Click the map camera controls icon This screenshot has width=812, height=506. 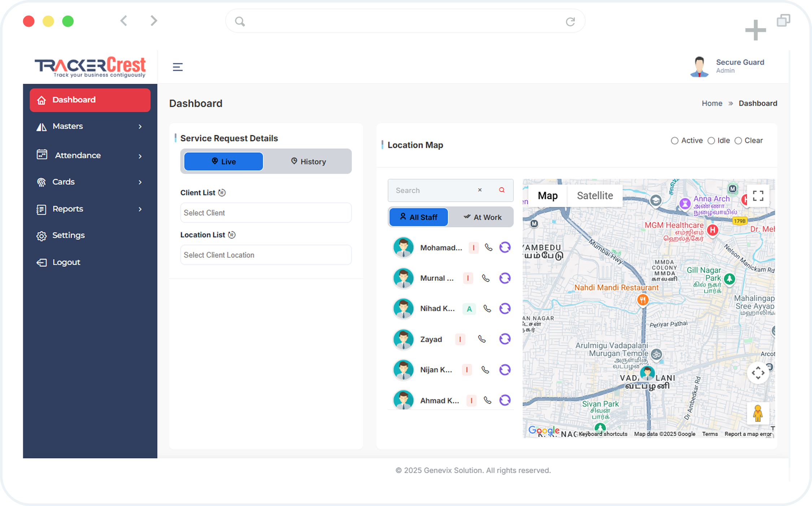[x=758, y=373]
